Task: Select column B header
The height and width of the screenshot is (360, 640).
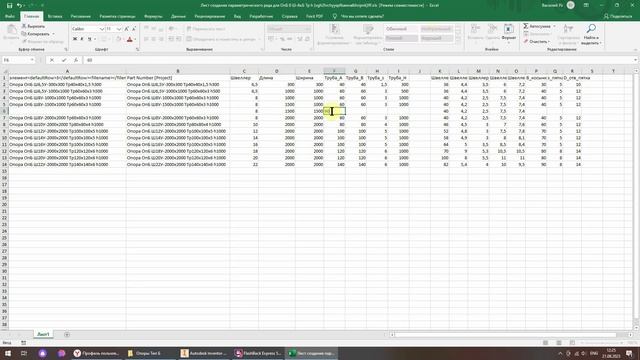Action: (178, 71)
